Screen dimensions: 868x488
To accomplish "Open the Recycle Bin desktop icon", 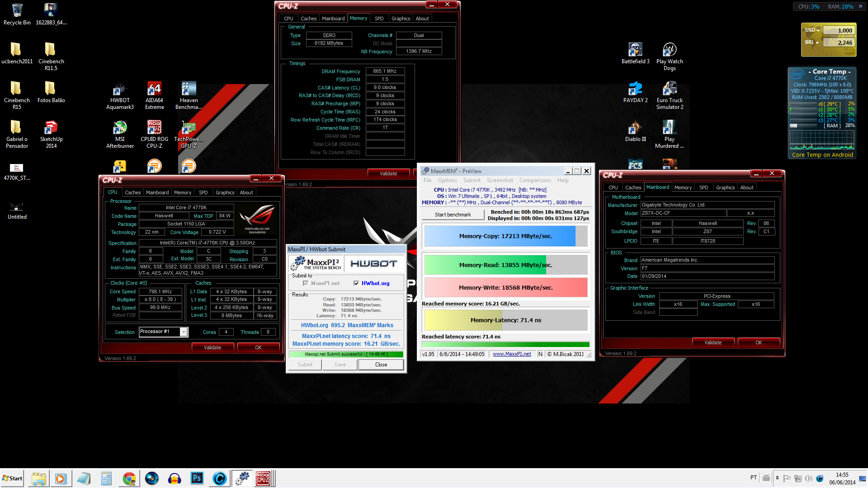I will click(17, 14).
